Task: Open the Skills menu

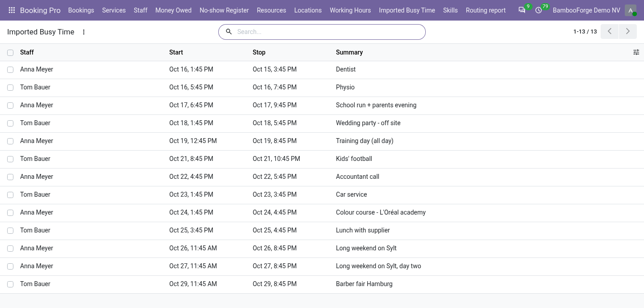Action: (450, 10)
